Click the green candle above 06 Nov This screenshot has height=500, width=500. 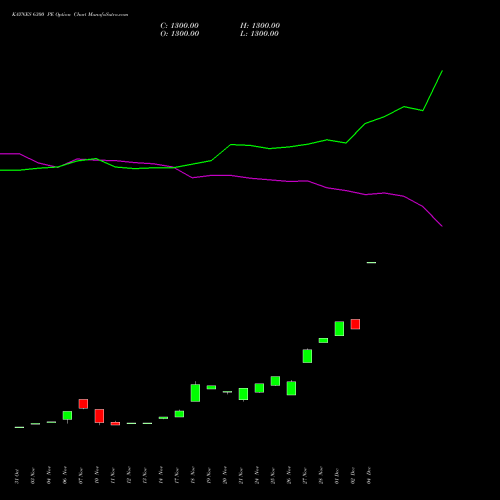[x=67, y=415]
